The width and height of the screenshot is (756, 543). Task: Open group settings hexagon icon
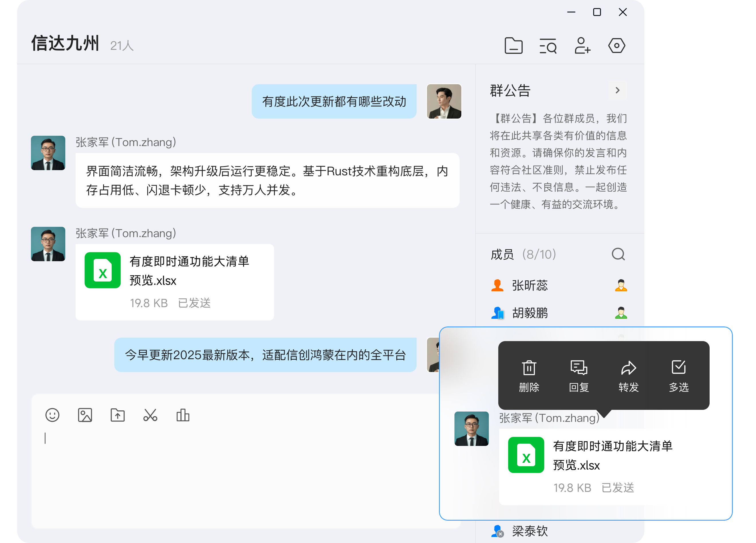click(617, 46)
